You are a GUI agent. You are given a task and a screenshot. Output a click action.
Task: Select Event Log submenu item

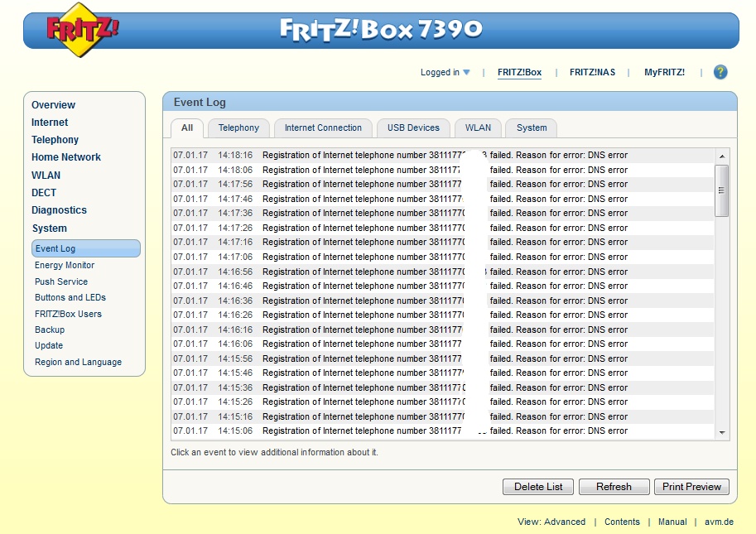click(x=86, y=248)
